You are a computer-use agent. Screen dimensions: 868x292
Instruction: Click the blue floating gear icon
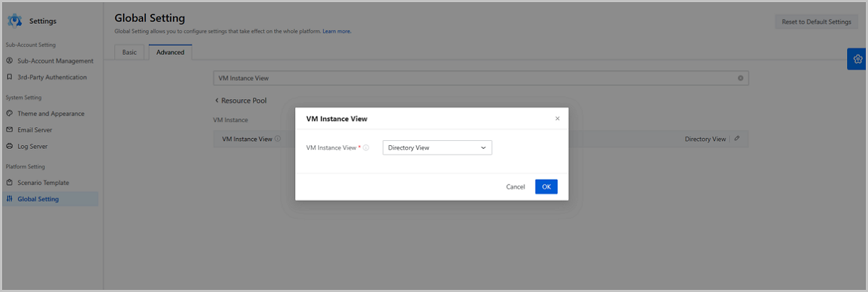tap(857, 59)
